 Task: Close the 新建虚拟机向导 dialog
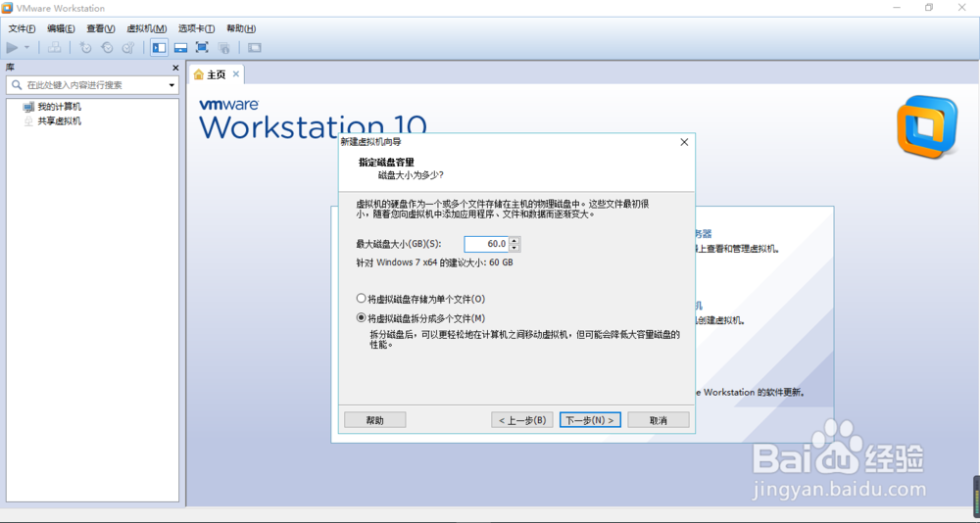coord(684,142)
